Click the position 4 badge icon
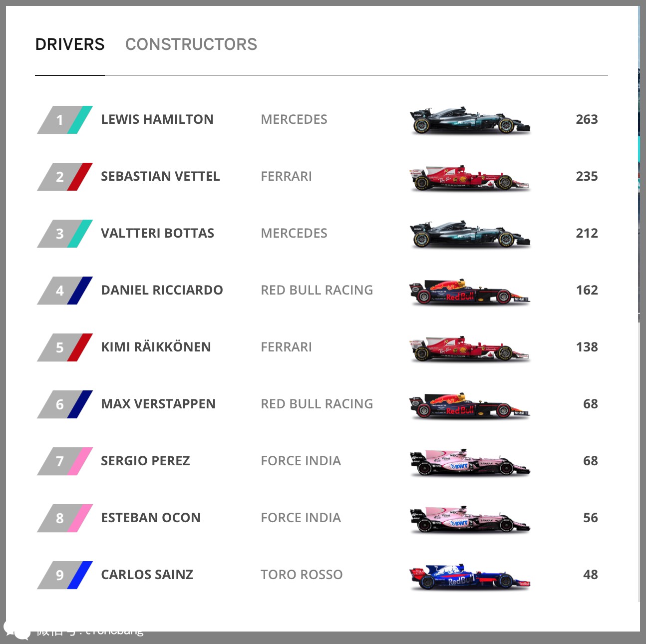The height and width of the screenshot is (644, 646). pyautogui.click(x=64, y=291)
